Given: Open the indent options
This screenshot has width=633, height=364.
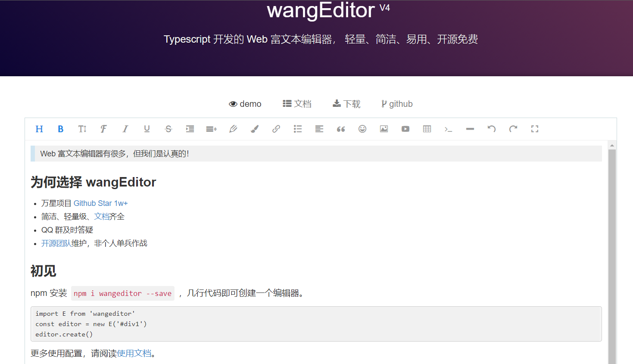Looking at the screenshot, I should [190, 129].
